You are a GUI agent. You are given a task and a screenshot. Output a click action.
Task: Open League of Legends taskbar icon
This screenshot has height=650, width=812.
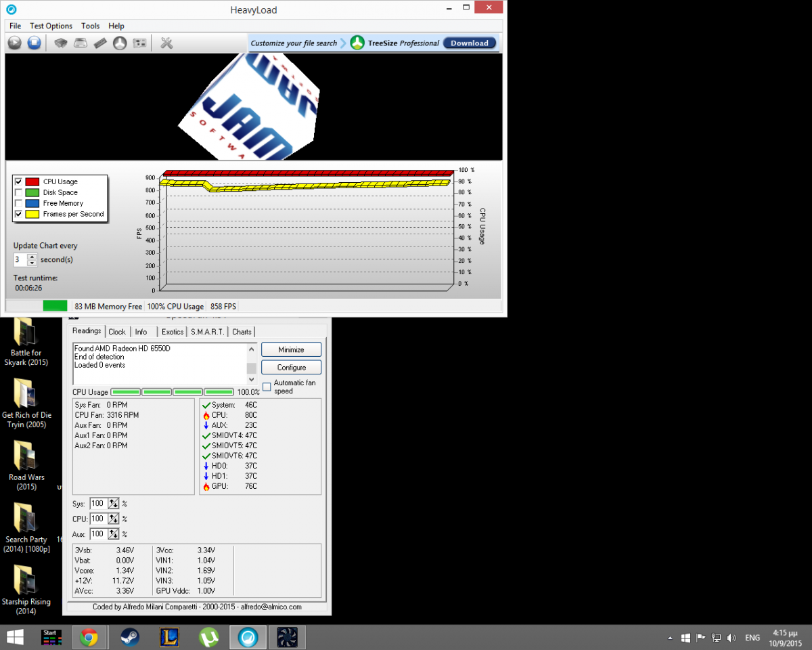click(x=169, y=637)
